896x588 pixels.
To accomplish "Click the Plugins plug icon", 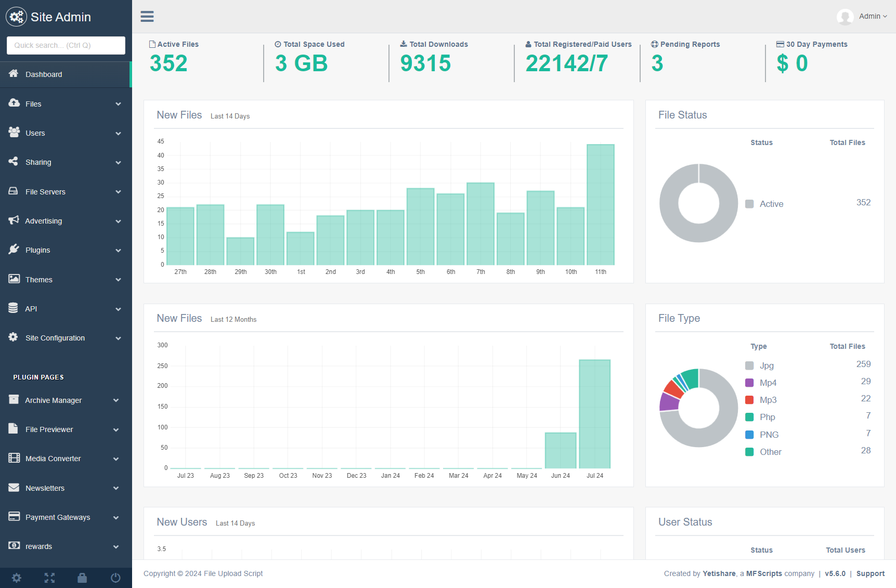I will tap(14, 250).
